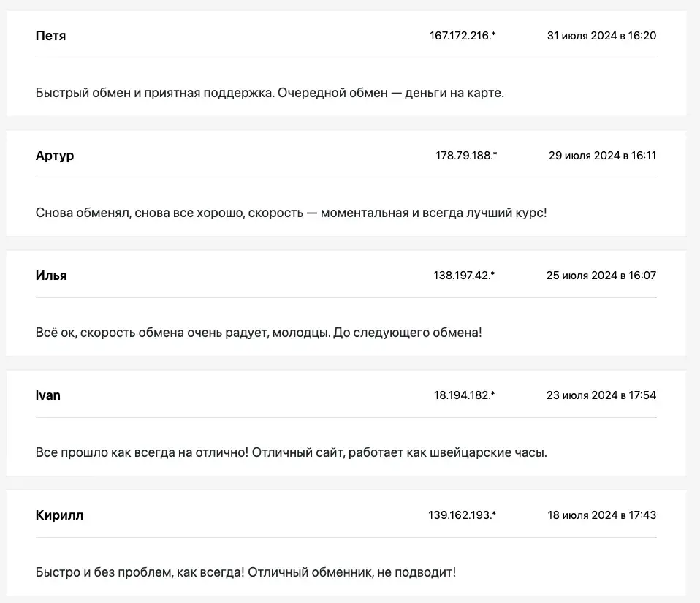The width and height of the screenshot is (700, 603).
Task: Click the reviewer name Артур
Action: coord(55,156)
